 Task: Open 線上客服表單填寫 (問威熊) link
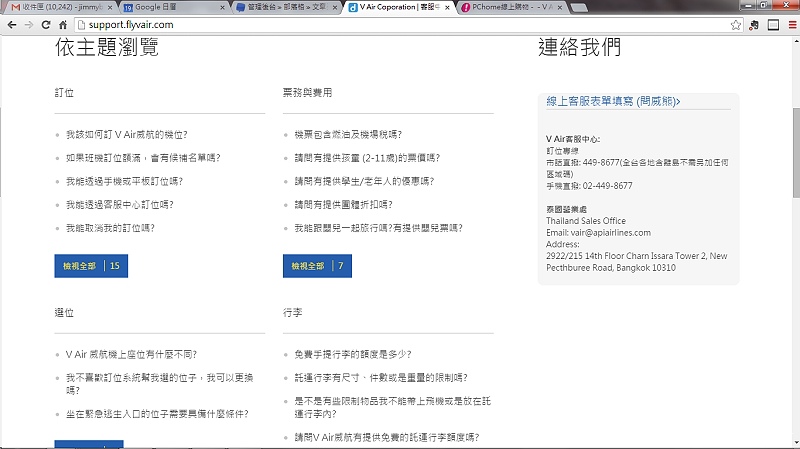click(613, 102)
